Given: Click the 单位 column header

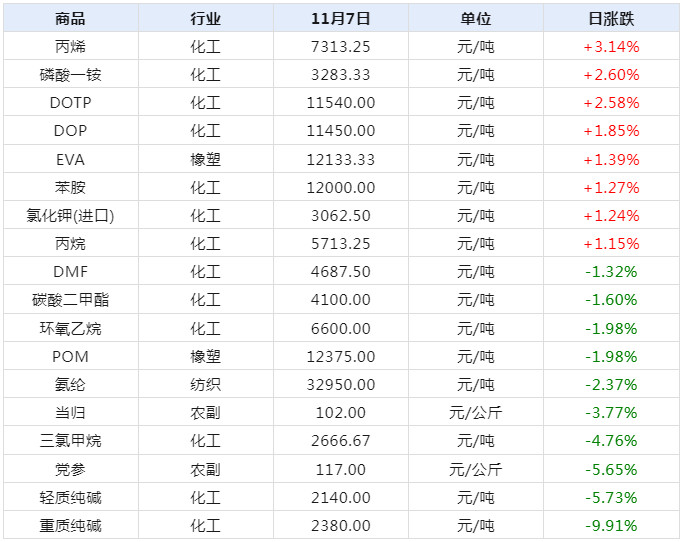Looking at the screenshot, I should click(475, 18).
